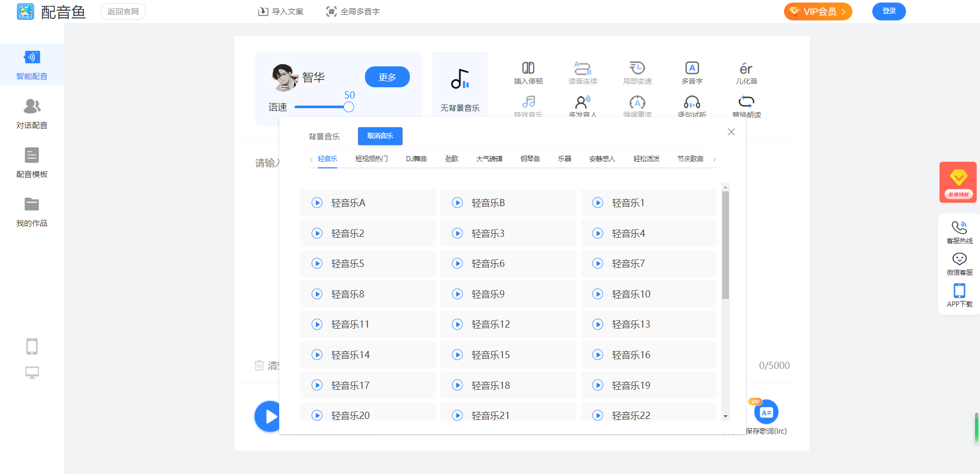Image resolution: width=980 pixels, height=474 pixels.
Task: Preview play 轻音乐1
Action: pyautogui.click(x=598, y=203)
